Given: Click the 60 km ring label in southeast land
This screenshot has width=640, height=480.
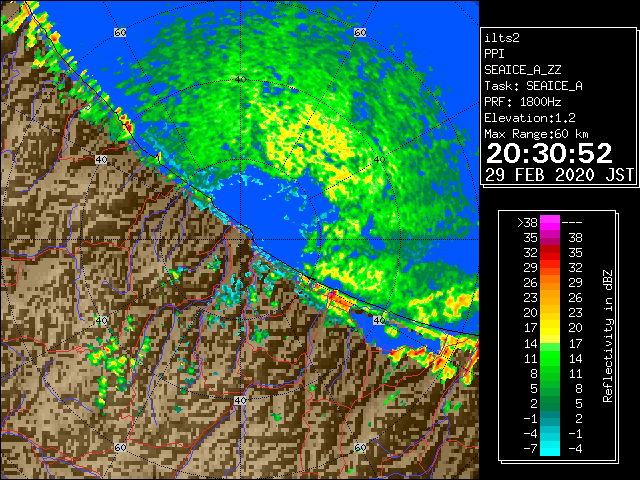Looking at the screenshot, I should click(x=360, y=447).
